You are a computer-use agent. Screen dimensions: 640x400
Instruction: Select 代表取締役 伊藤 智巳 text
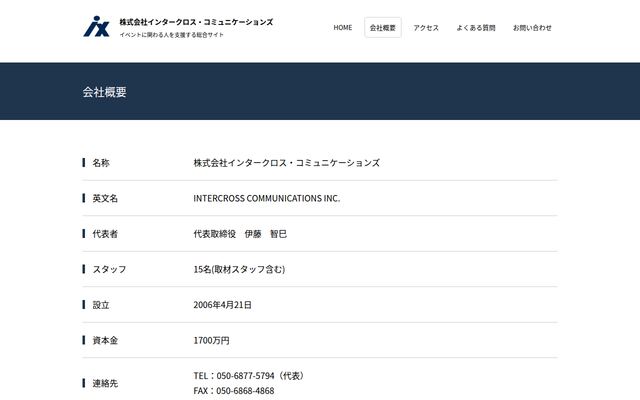(x=240, y=234)
